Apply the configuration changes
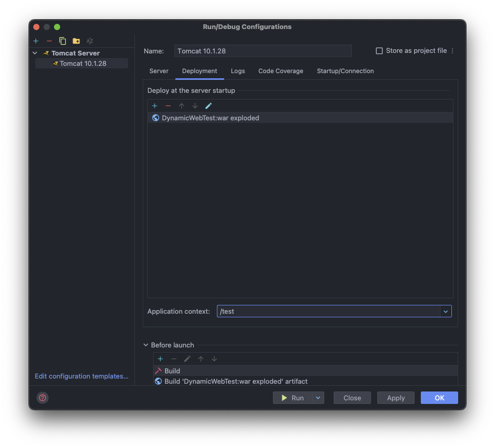Screen dimensions: 495x448 pos(395,398)
